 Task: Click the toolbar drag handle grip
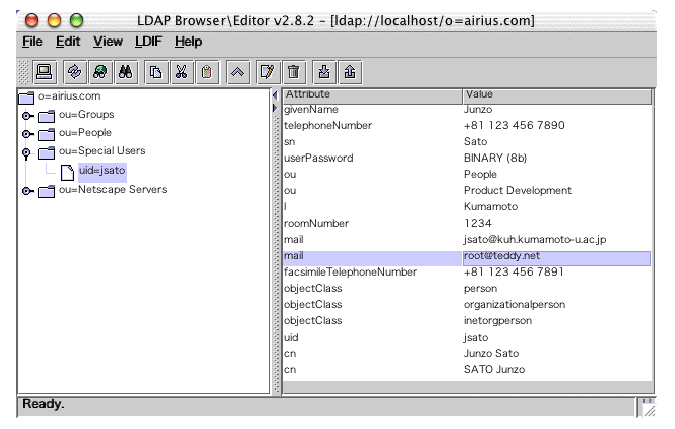[23, 72]
